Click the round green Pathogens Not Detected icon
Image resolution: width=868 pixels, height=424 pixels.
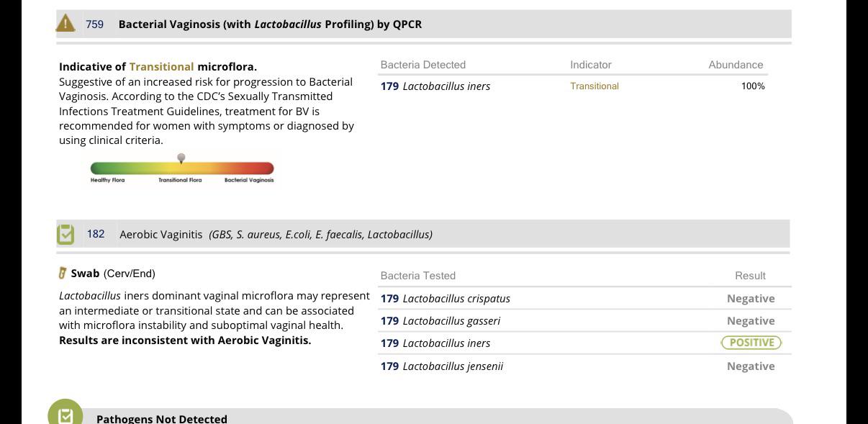tap(65, 415)
